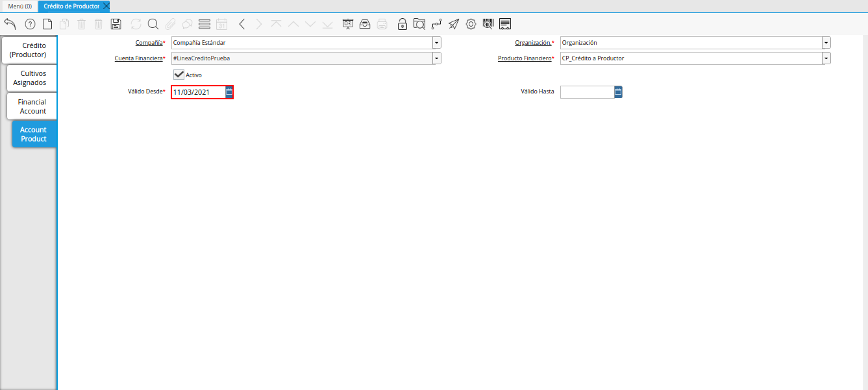
Task: Expand the Cuenta Financiera dropdown arrow
Action: (437, 58)
